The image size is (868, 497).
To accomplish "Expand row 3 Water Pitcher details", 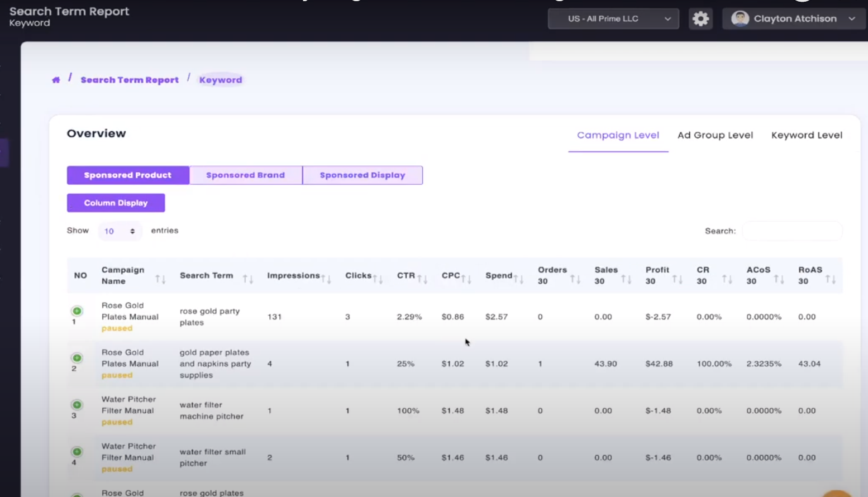I will point(77,405).
